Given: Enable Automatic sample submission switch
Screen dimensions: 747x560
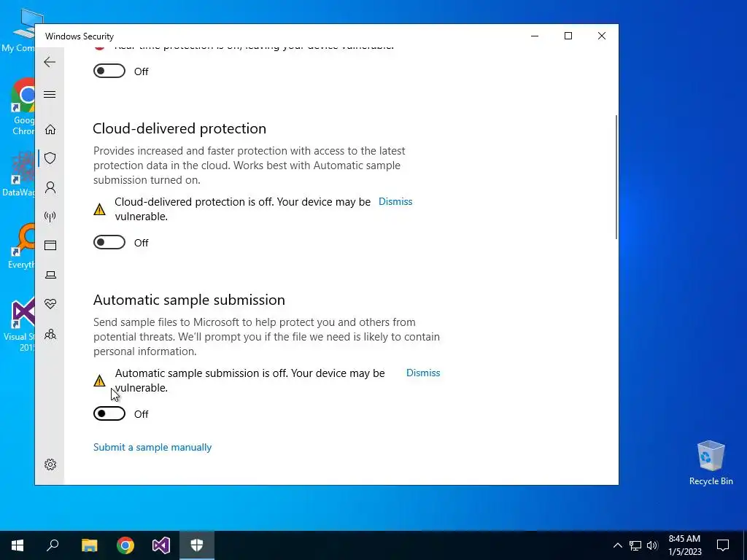Looking at the screenshot, I should (x=109, y=414).
